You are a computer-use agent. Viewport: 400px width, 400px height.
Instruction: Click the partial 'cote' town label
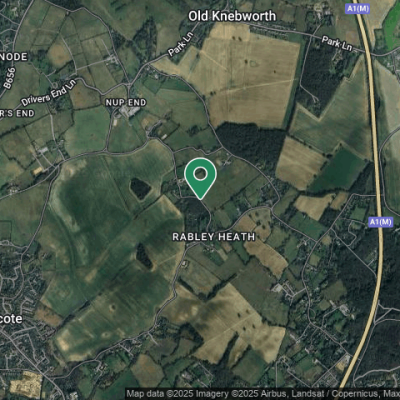click(x=11, y=319)
